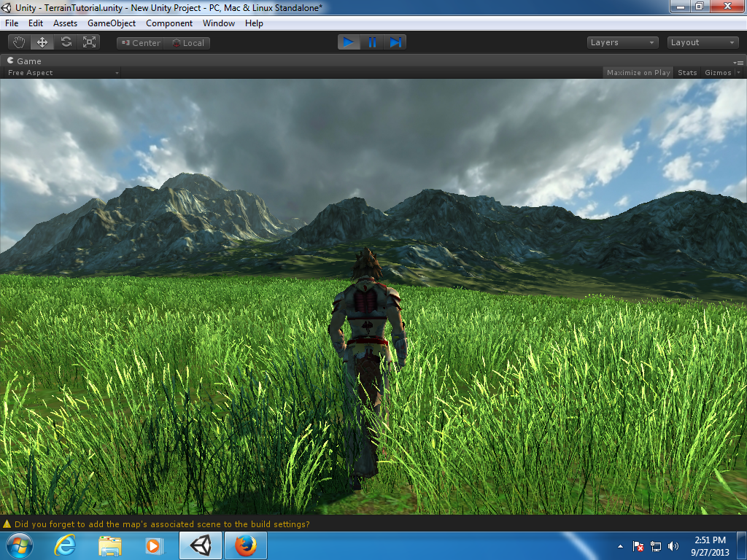The width and height of the screenshot is (747, 560).
Task: Open Firefox from taskbar
Action: (x=245, y=545)
